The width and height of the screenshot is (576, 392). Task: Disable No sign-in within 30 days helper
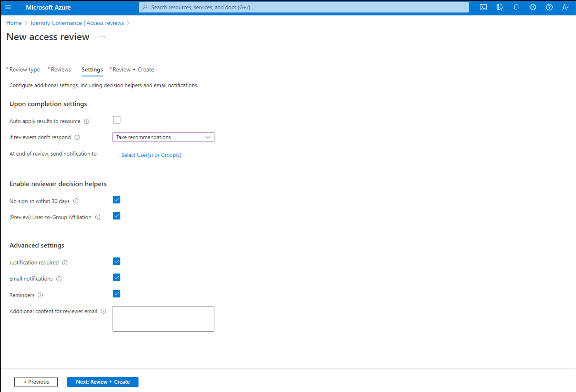pos(117,200)
